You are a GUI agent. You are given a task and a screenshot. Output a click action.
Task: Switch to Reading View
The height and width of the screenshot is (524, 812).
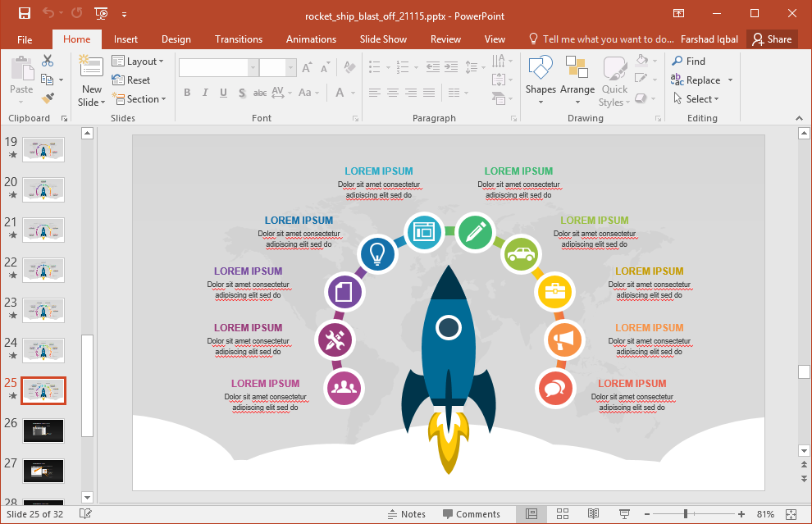[x=593, y=514]
